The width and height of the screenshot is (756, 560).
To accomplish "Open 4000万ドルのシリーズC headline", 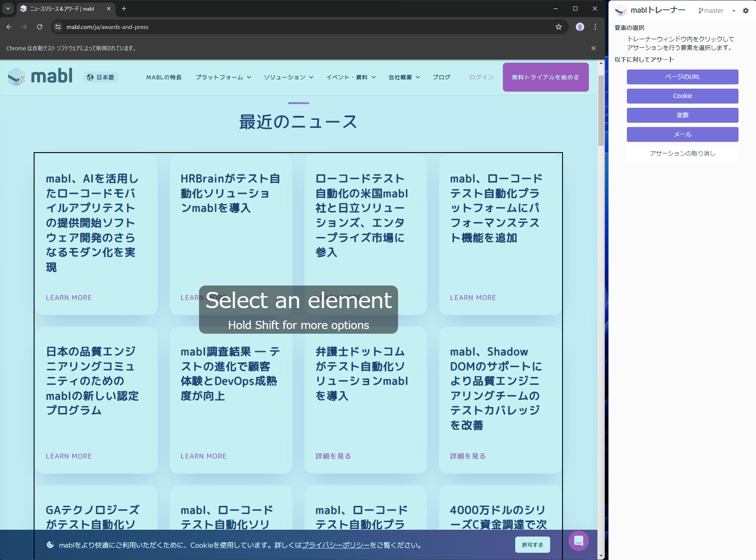I will pyautogui.click(x=498, y=517).
